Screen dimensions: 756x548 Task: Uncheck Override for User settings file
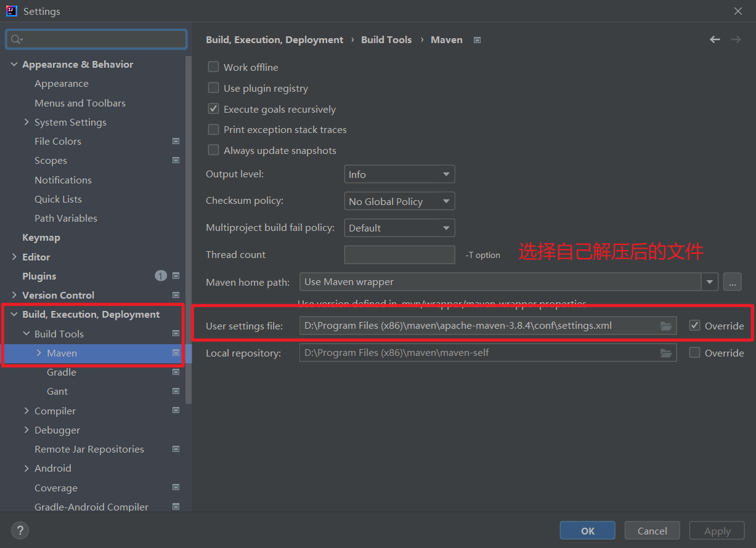[694, 326]
